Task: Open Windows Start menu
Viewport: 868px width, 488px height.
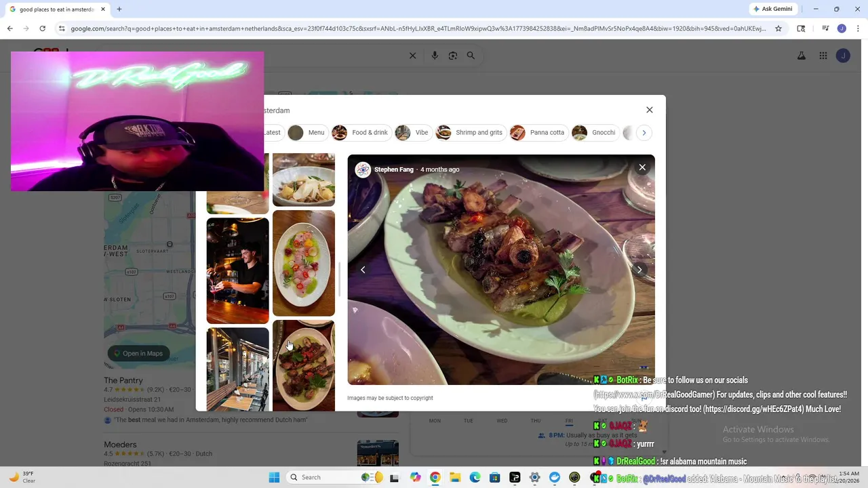Action: [x=274, y=477]
